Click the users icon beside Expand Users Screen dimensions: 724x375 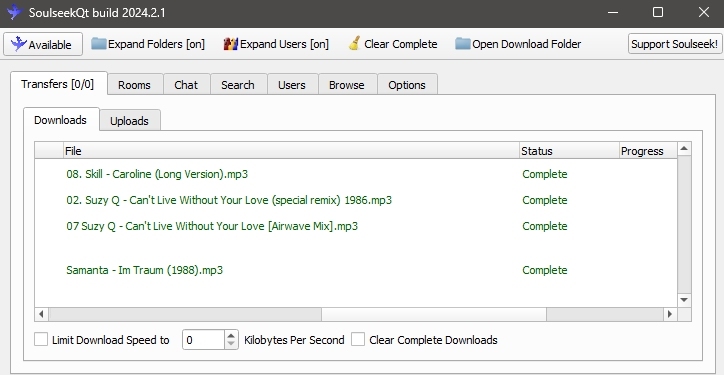click(x=231, y=44)
